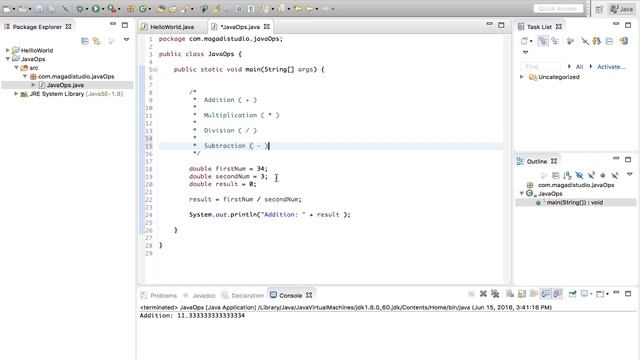Click the Search flashlight icon in toolbar
640x360 pixels.
click(185, 8)
